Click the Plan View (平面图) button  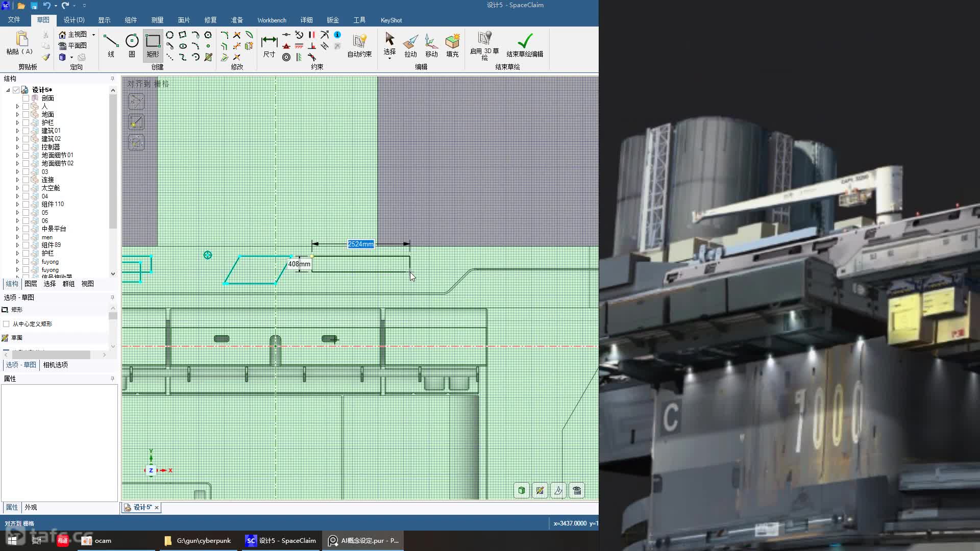(73, 45)
